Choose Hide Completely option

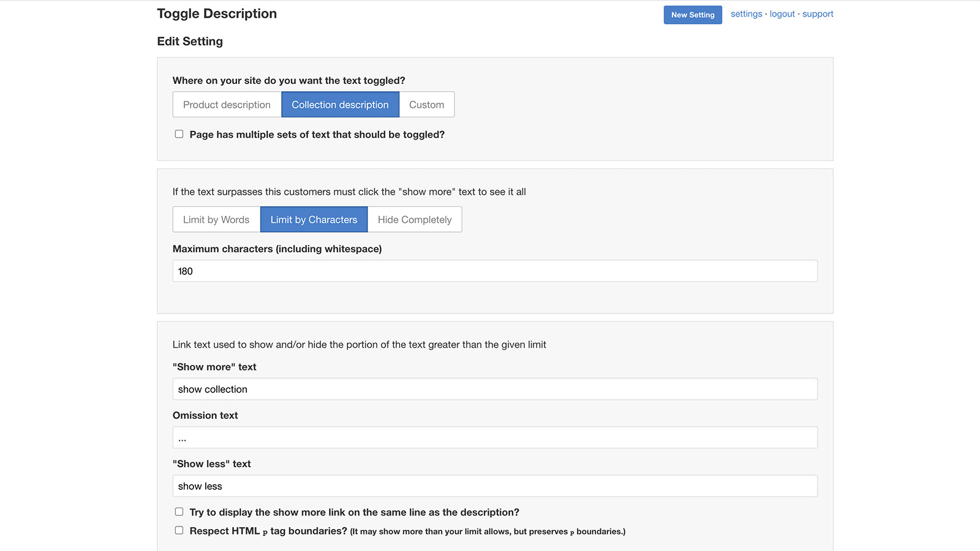(x=414, y=219)
